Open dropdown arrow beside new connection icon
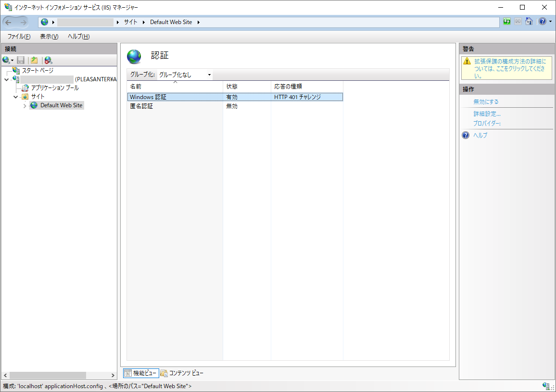This screenshot has width=556, height=392. point(12,60)
